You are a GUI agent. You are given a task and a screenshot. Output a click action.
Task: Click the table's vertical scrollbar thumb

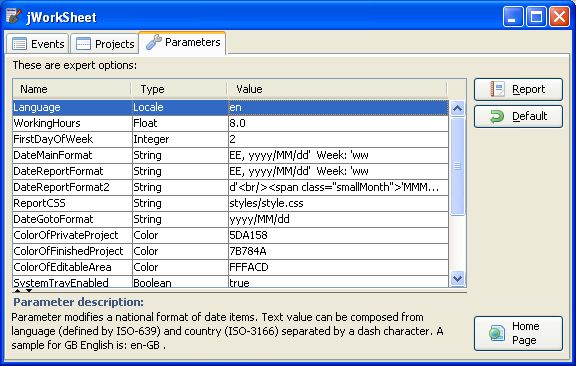click(457, 166)
